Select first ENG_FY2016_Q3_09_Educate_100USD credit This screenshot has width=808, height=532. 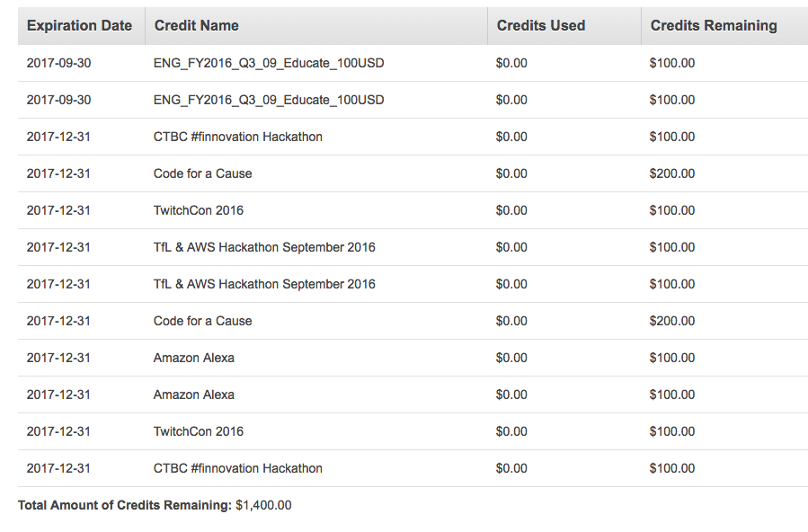(269, 63)
